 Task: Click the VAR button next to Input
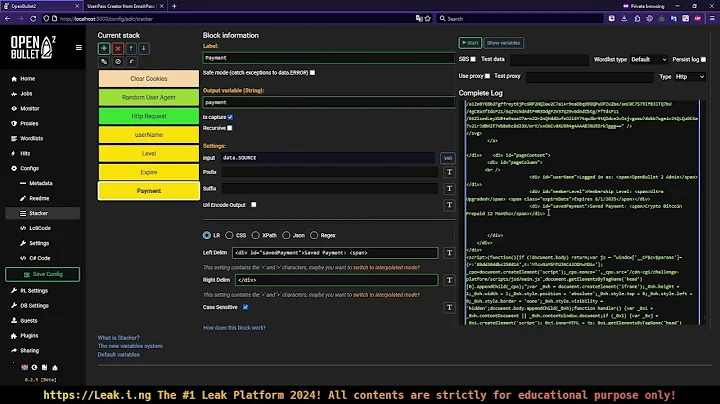pyautogui.click(x=448, y=158)
